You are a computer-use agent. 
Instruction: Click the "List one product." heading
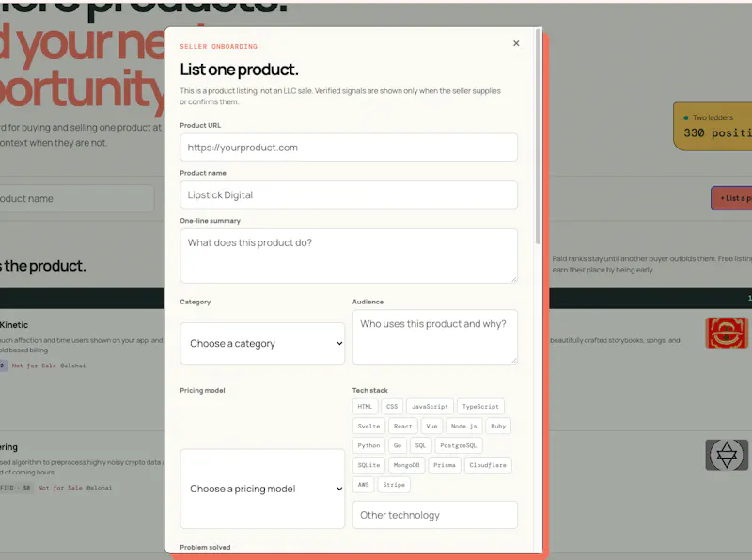(x=240, y=70)
